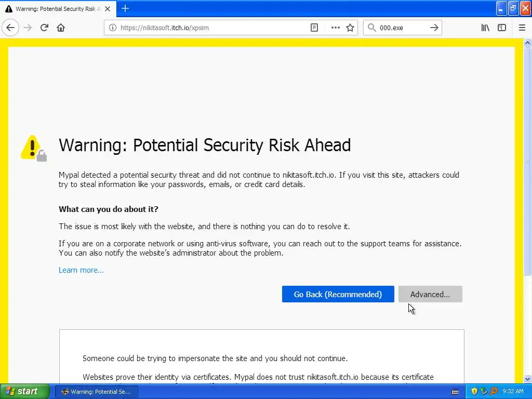Click the vertical scrollbar up arrow

527,43
